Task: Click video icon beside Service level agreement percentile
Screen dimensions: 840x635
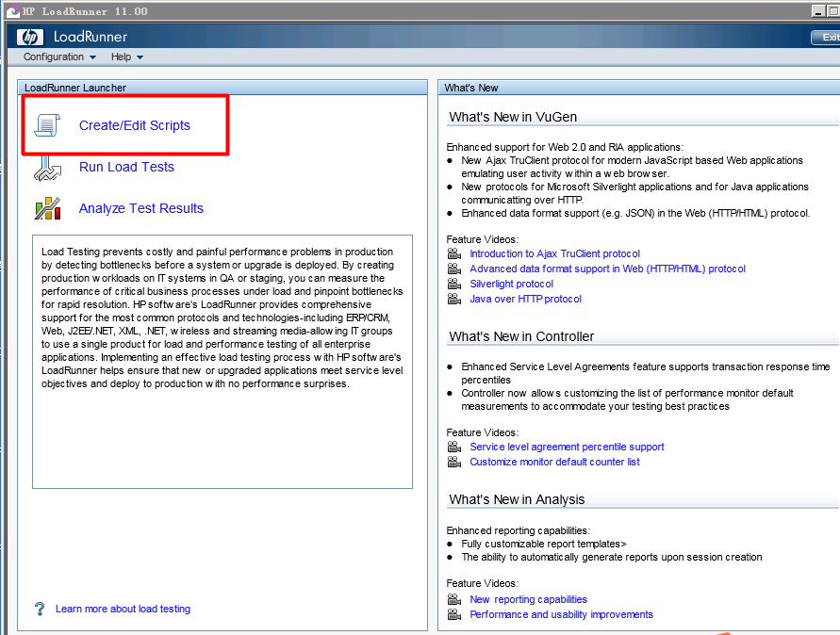Action: point(454,447)
